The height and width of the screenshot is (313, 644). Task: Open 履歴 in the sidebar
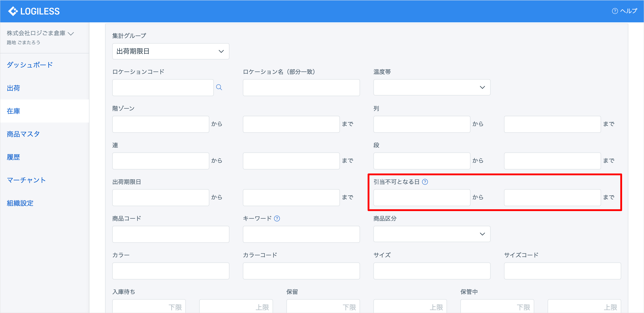[13, 157]
